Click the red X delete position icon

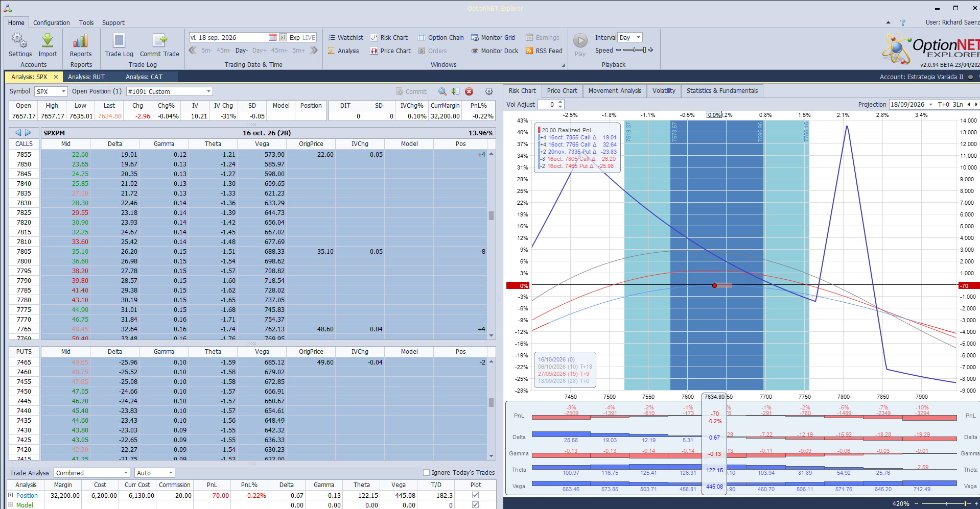(x=469, y=91)
